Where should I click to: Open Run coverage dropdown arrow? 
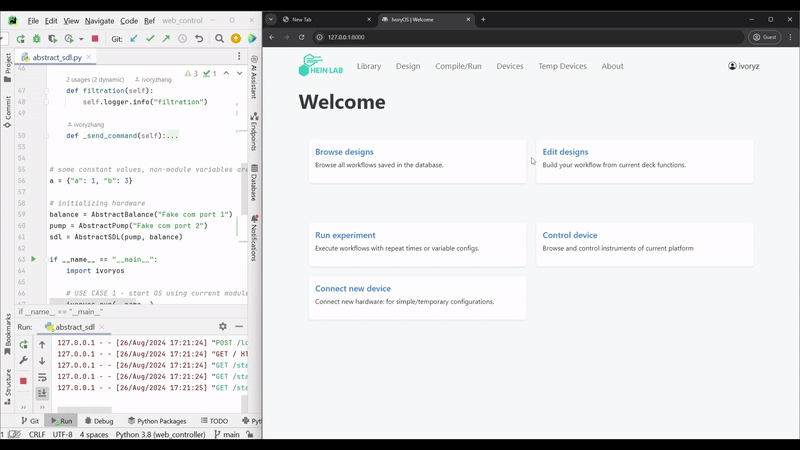pos(81,39)
